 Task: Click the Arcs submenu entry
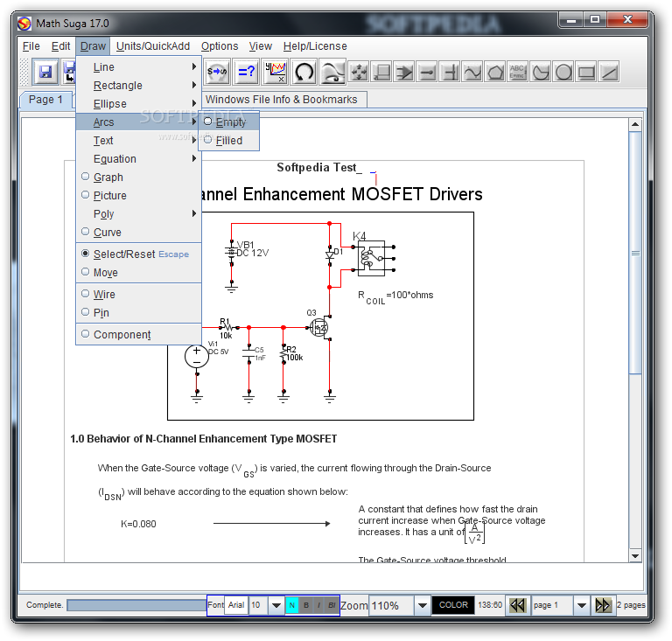(138, 122)
